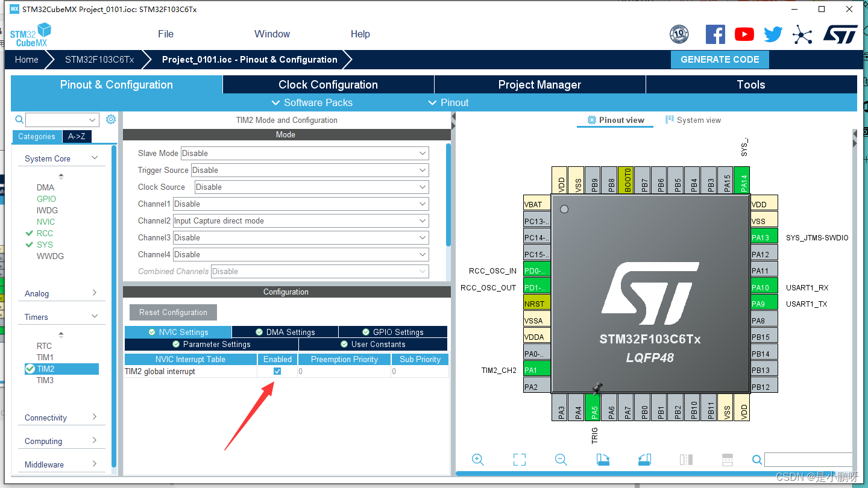The image size is (868, 488).
Task: Select TIM3 in Timers list
Action: tap(45, 380)
